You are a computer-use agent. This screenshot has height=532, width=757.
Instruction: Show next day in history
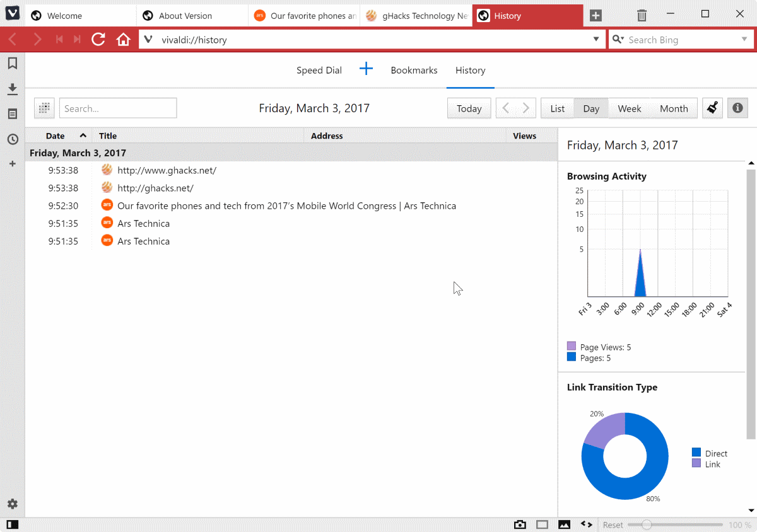coord(526,108)
